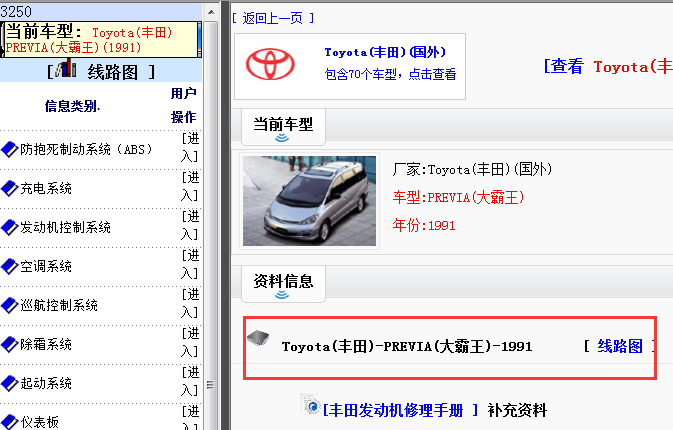Click 巡航控制系统 row text

tap(59, 306)
